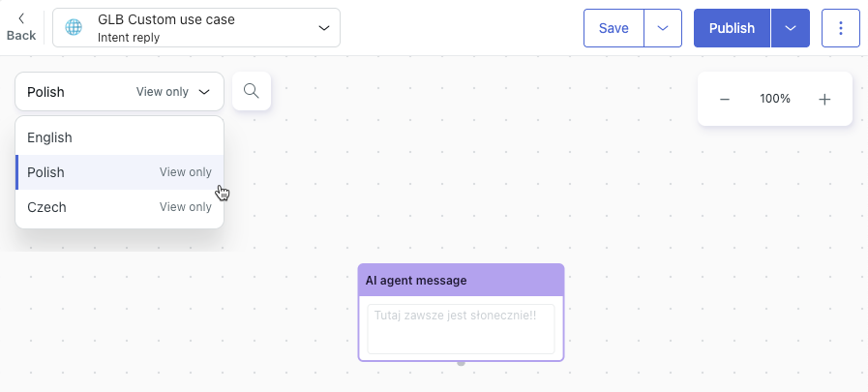Choose Polish in the language list
This screenshot has width=868, height=392.
pyautogui.click(x=120, y=172)
